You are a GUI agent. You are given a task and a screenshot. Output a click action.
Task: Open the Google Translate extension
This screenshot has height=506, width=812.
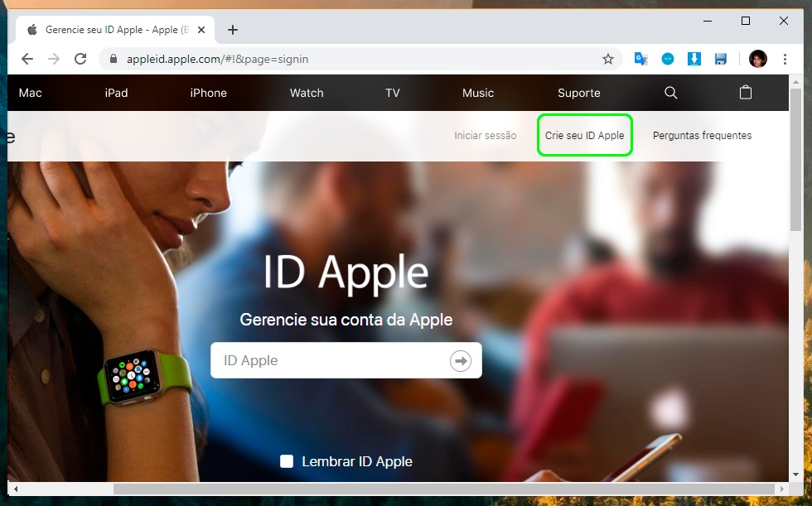tap(641, 59)
